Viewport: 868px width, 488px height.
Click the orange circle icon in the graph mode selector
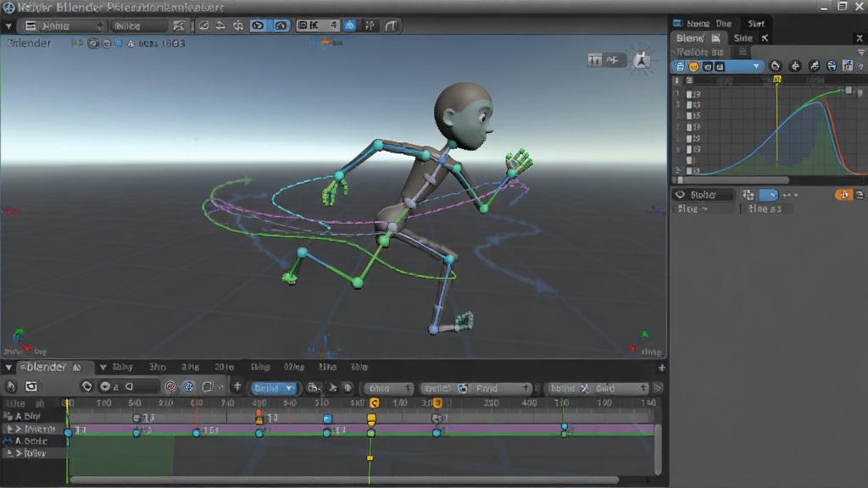coord(693,66)
